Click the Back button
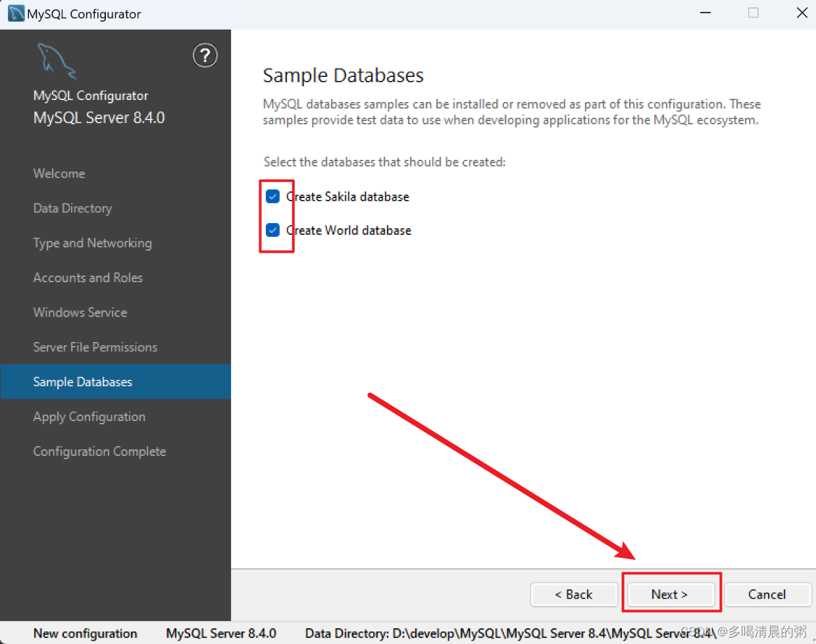The height and width of the screenshot is (644, 816). click(574, 594)
